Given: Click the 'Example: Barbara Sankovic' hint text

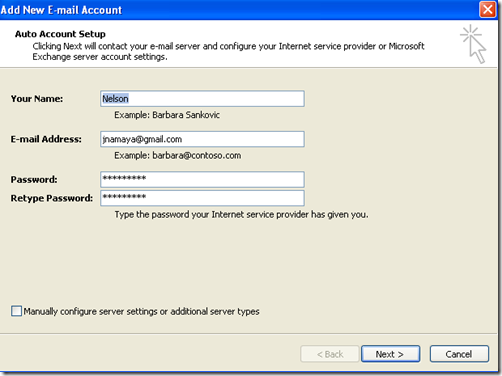Looking at the screenshot, I should click(167, 115).
